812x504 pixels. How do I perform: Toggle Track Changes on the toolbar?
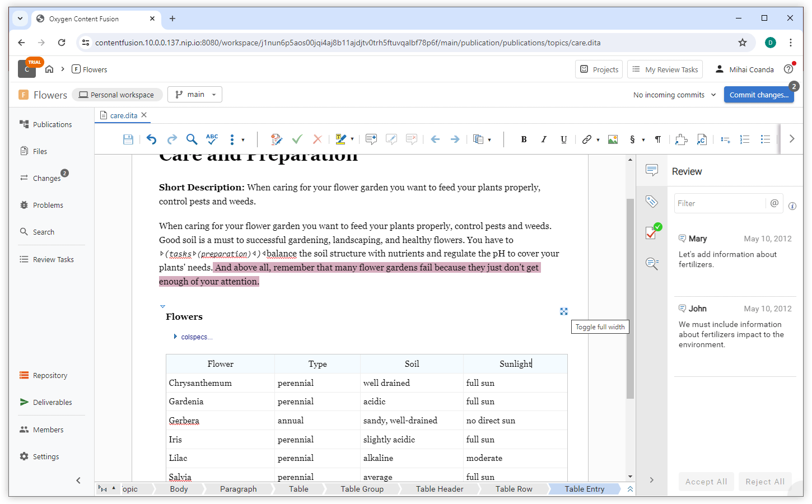[276, 139]
